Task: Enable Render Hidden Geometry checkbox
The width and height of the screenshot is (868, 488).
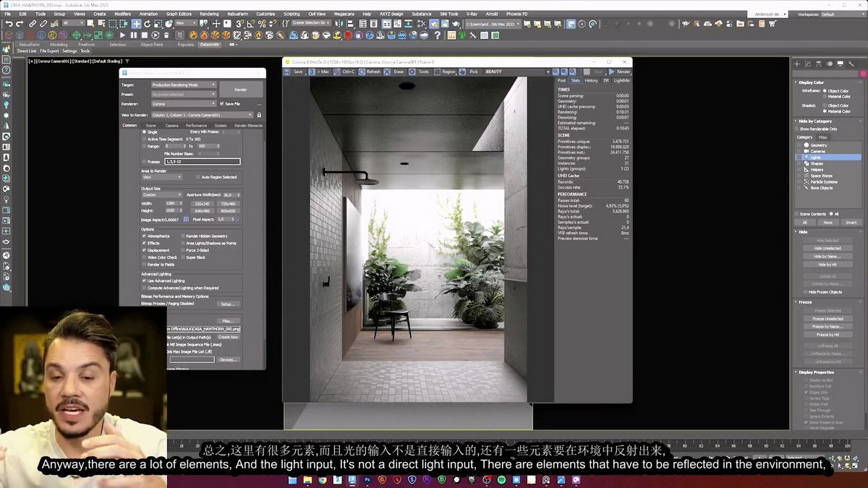Action: (182, 236)
